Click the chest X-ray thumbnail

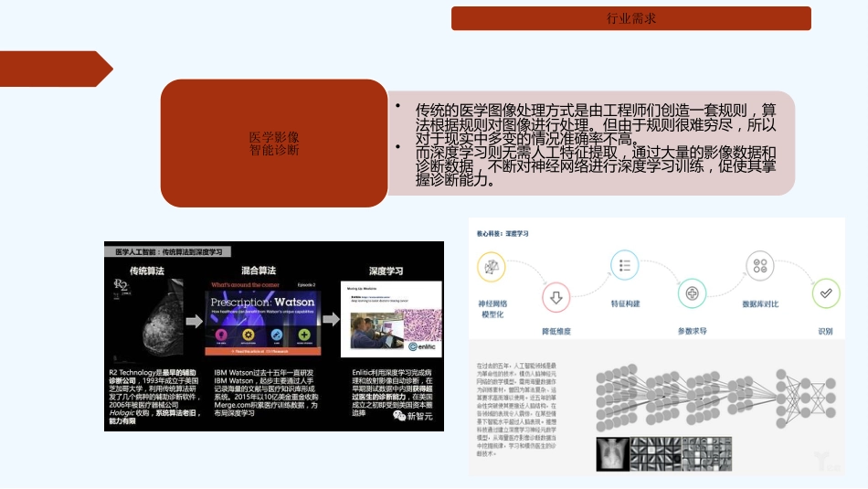click(613, 454)
